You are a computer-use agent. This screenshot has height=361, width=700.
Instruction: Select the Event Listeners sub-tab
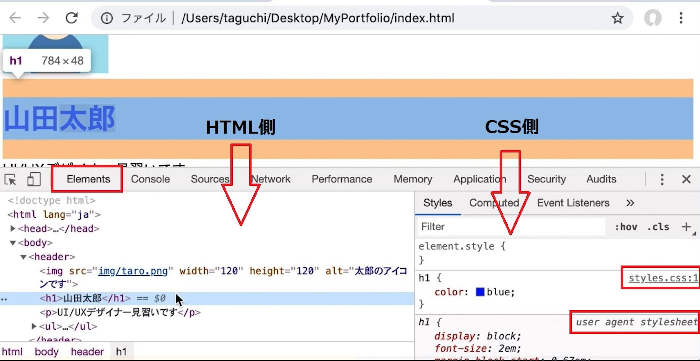pos(573,203)
